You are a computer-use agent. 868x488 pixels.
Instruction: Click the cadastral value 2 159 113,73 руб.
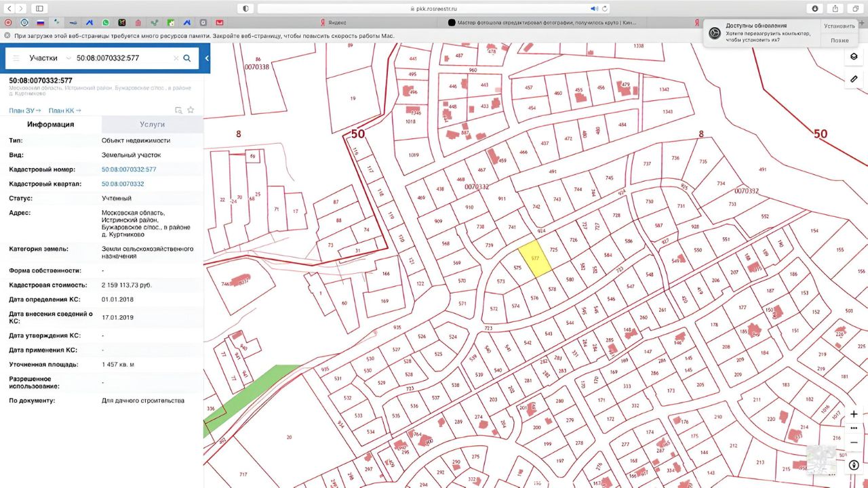[127, 285]
